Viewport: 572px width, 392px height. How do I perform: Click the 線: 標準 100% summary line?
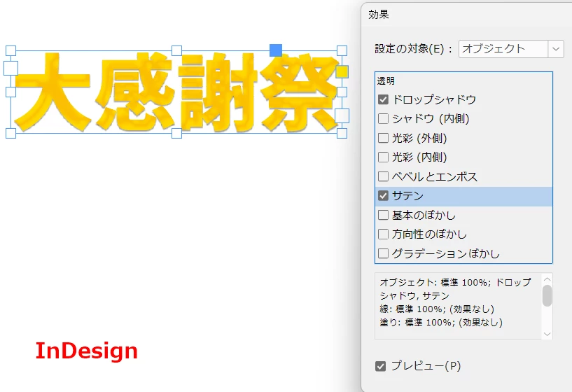(x=437, y=309)
